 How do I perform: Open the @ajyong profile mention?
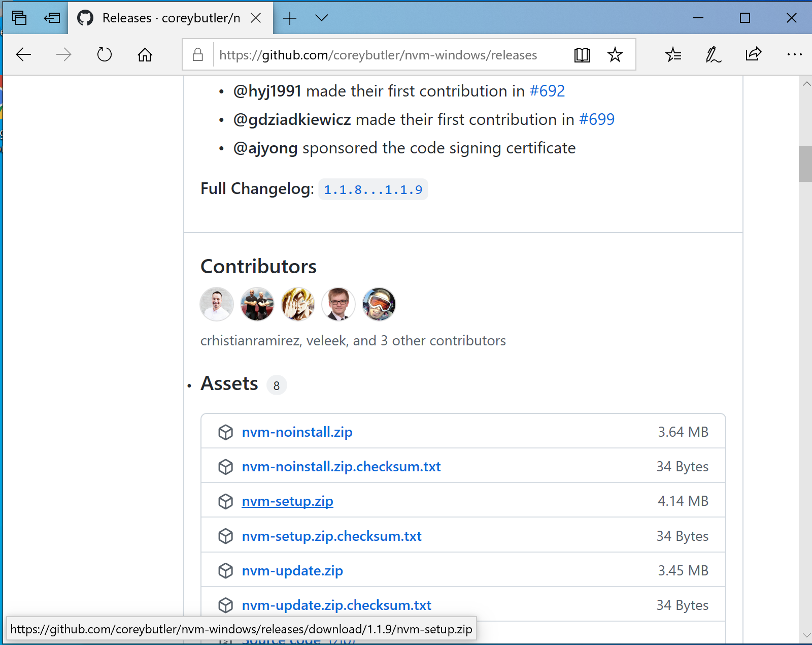click(265, 148)
